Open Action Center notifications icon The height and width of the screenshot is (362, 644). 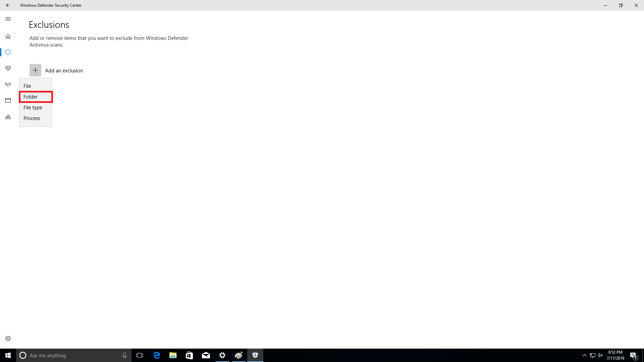click(x=633, y=355)
